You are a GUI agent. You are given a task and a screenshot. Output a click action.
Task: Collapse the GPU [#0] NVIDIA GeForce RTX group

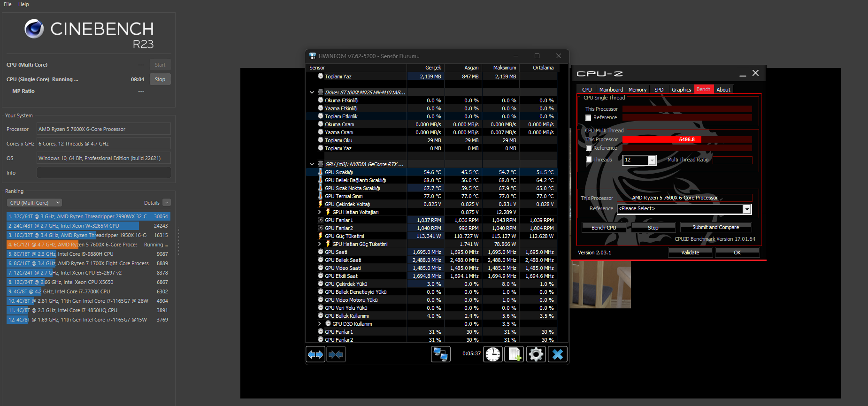coord(312,164)
